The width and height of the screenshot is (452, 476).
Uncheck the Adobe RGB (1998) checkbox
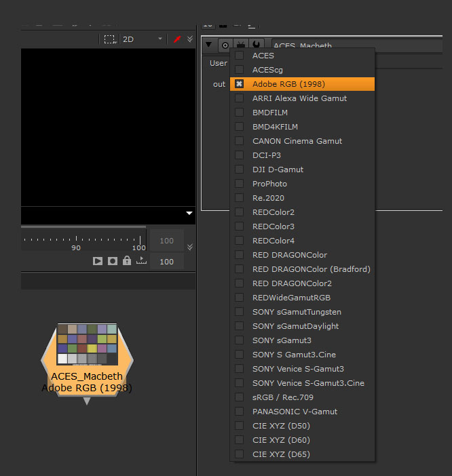coord(239,84)
